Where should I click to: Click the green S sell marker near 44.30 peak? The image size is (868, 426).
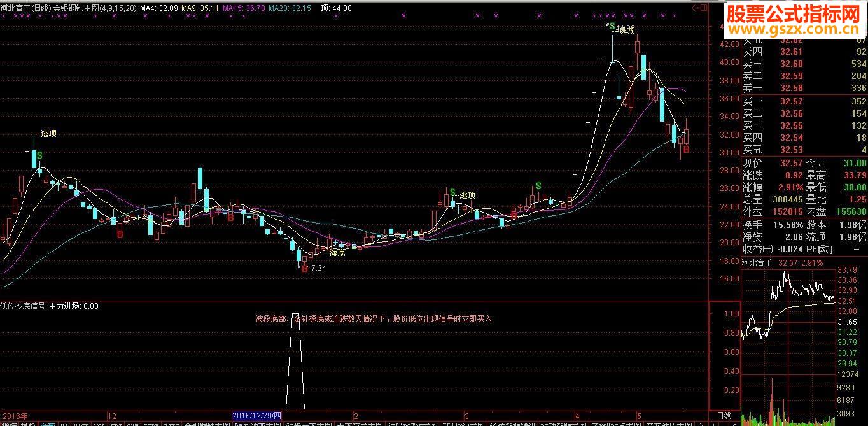pos(612,27)
